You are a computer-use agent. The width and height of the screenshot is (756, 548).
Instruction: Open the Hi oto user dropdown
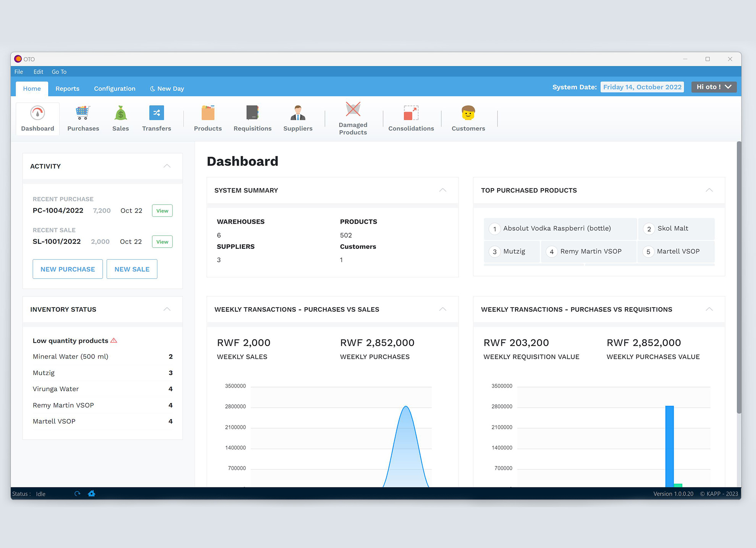point(714,87)
